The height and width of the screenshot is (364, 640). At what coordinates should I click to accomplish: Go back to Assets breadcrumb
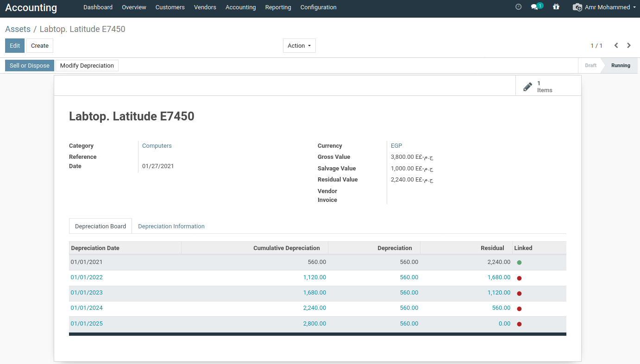point(18,29)
